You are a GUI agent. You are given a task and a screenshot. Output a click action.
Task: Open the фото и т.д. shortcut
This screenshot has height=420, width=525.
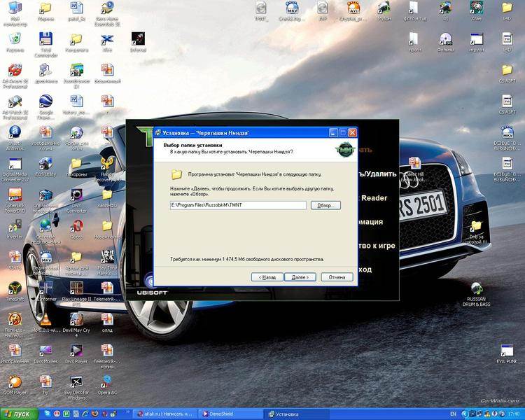tap(414, 10)
